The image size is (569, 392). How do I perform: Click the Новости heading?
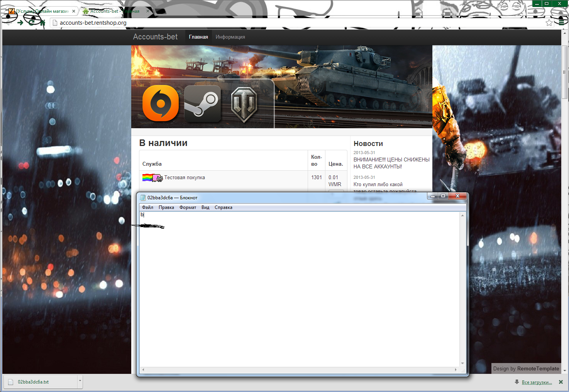[368, 144]
